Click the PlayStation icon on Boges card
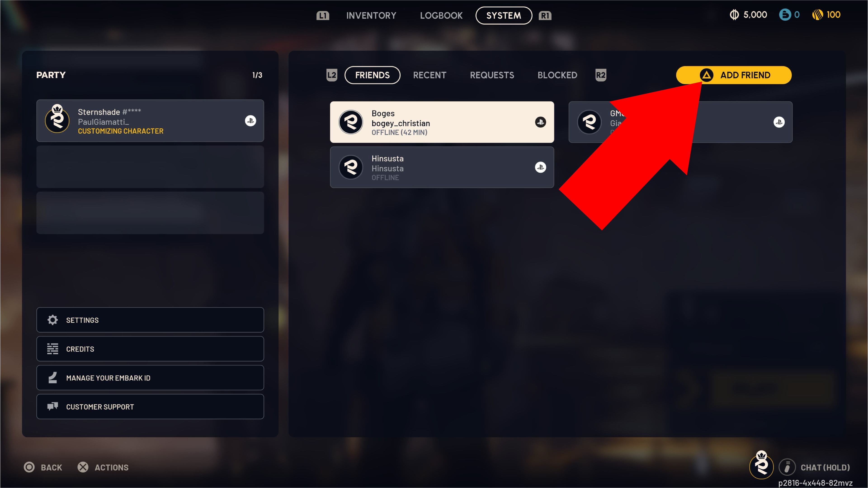 (x=540, y=122)
